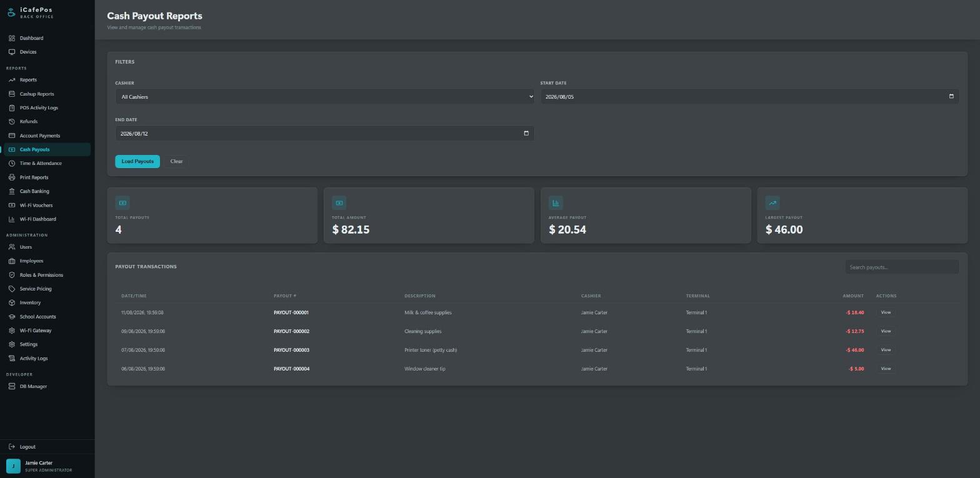Click the Load Payouts button
Viewport: 980px width, 478px height.
point(137,161)
